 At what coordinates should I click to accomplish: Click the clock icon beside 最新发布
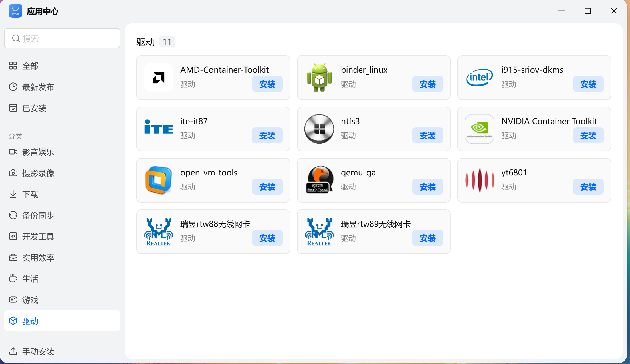coord(13,87)
